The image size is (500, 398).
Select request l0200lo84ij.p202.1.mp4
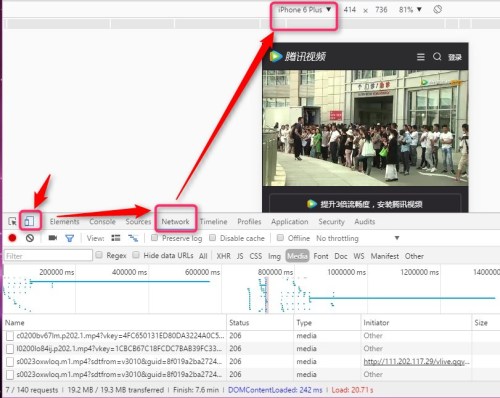119,348
